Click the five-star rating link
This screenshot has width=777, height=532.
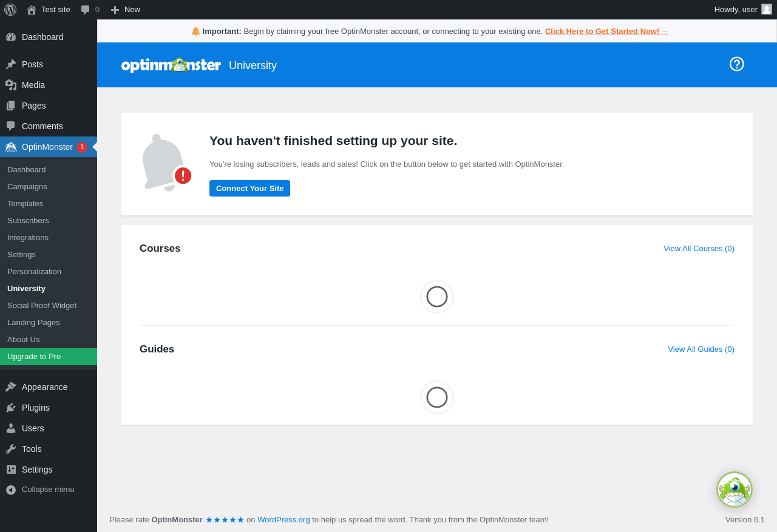pyautogui.click(x=225, y=519)
